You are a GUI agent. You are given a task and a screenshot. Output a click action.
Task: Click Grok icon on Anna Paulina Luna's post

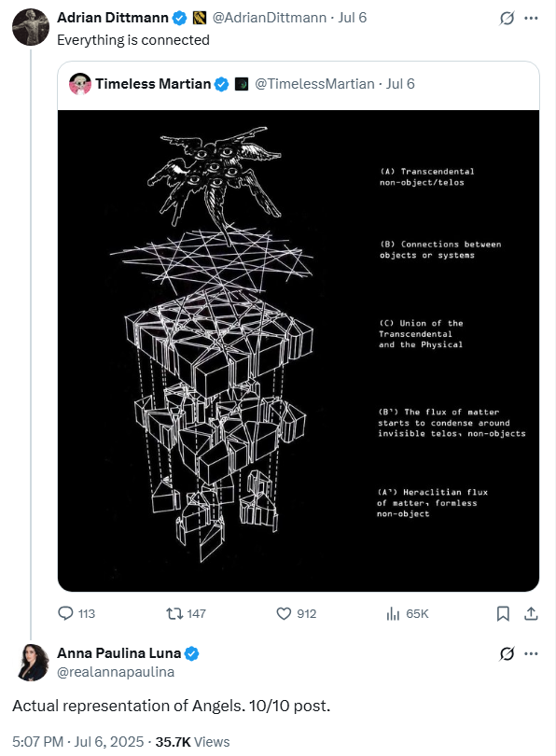507,653
